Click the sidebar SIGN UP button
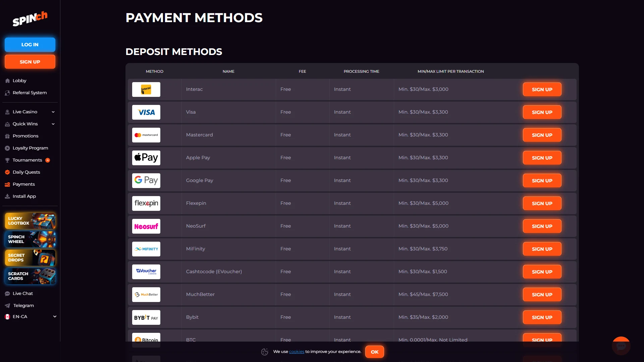 [30, 62]
